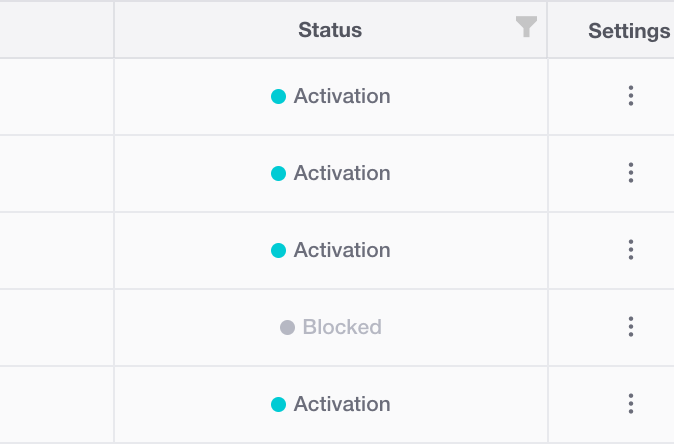Image resolution: width=674 pixels, height=444 pixels.
Task: Open settings menu for first Activation row
Action: pos(631,96)
